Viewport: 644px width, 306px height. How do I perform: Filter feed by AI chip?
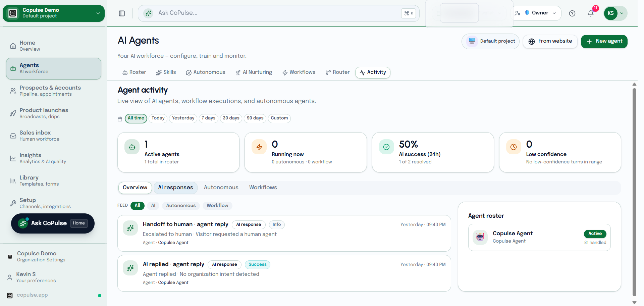click(153, 206)
